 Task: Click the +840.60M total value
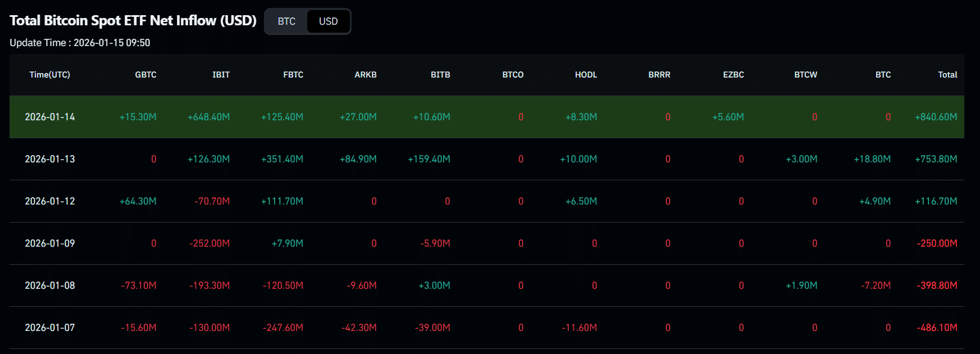pos(936,117)
